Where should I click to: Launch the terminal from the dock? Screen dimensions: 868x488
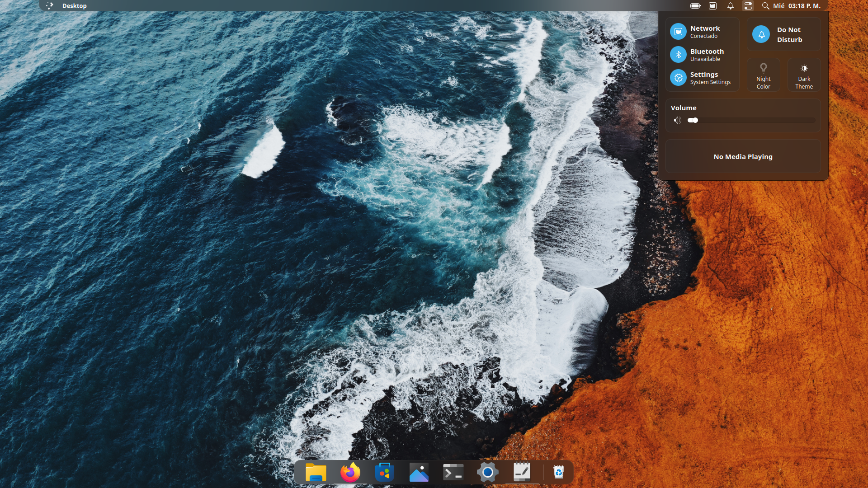tap(453, 473)
